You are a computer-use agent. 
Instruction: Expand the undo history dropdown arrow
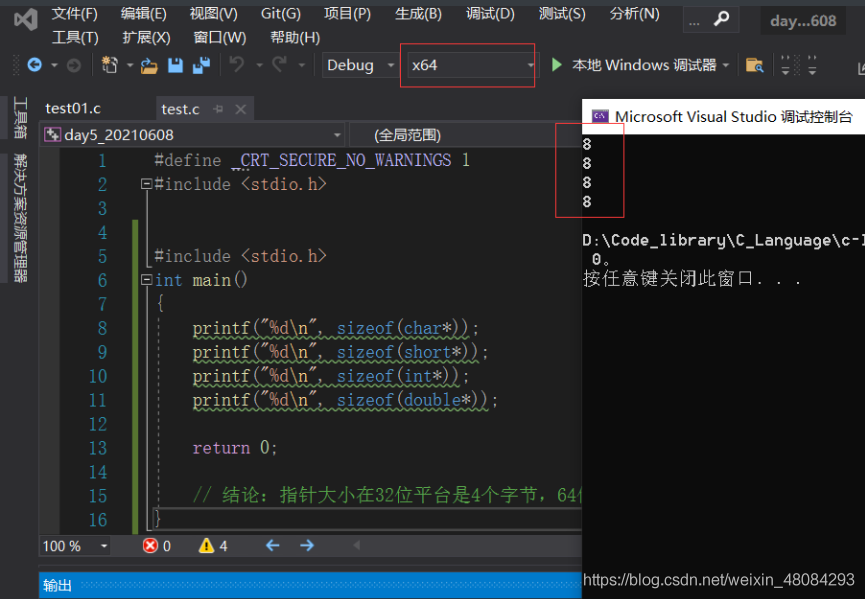click(x=259, y=65)
